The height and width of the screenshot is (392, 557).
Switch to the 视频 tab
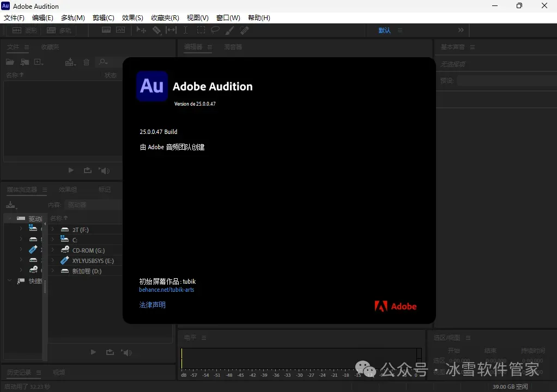pyautogui.click(x=59, y=372)
